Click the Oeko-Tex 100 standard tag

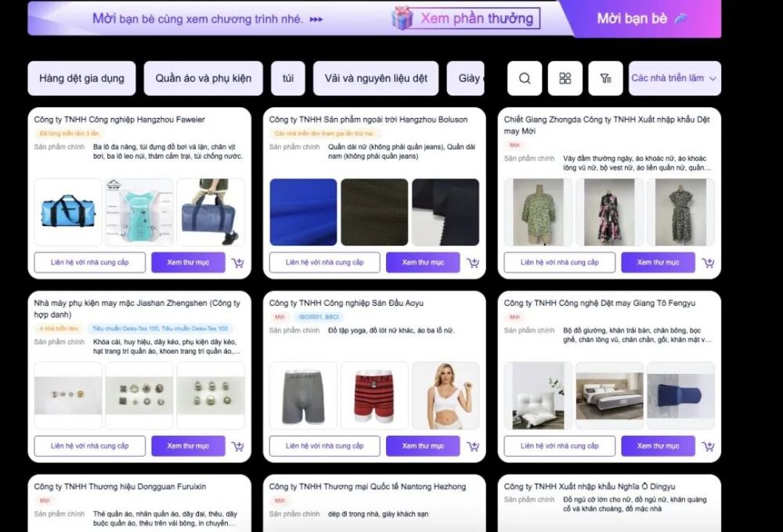160,329
